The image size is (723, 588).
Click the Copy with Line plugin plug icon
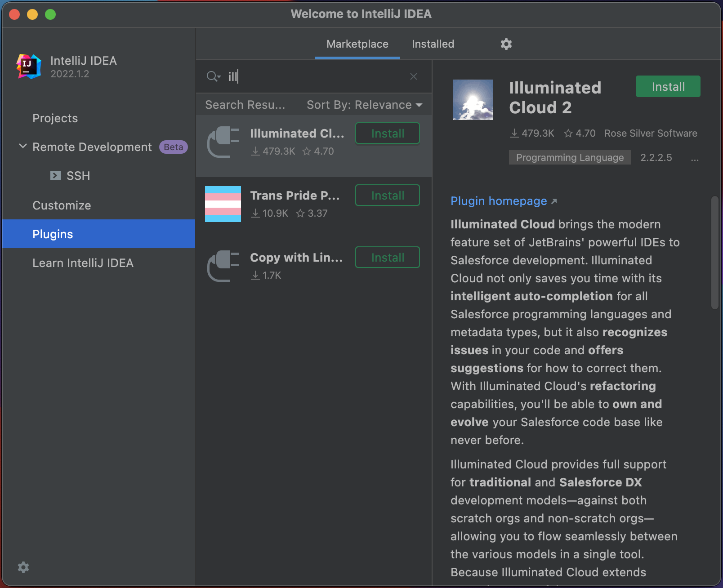tap(223, 266)
